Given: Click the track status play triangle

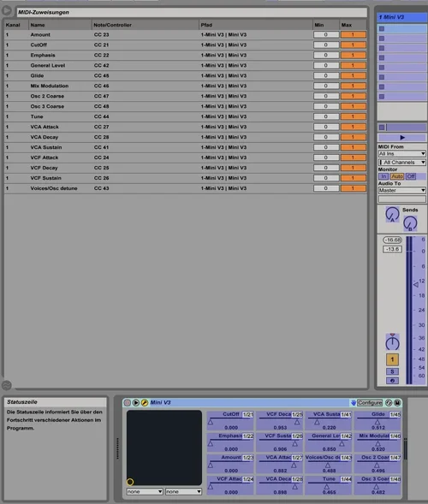Looking at the screenshot, I should point(402,138).
